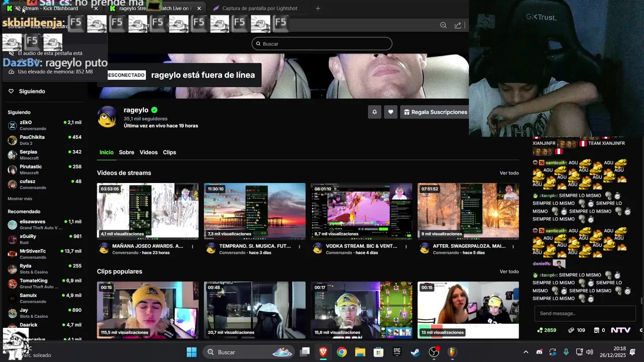
Task: Open File Explorer from the taskbar
Action: [x=360, y=352]
